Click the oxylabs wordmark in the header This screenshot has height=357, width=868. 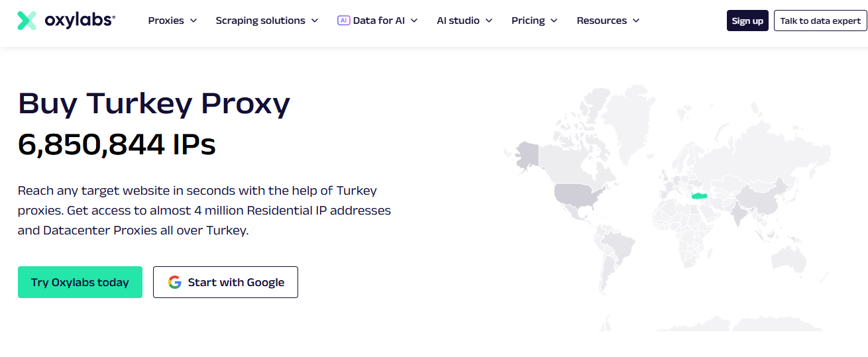click(x=80, y=21)
